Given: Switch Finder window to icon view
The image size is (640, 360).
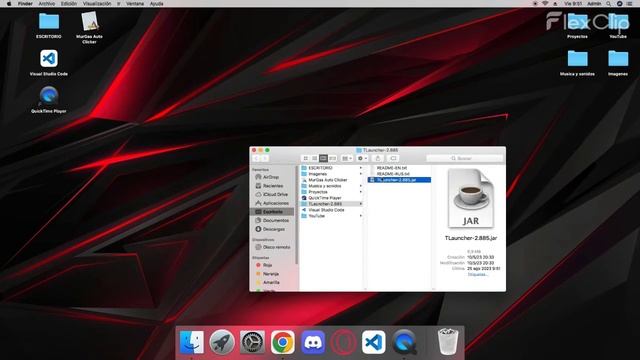Looking at the screenshot, I should click(x=305, y=158).
